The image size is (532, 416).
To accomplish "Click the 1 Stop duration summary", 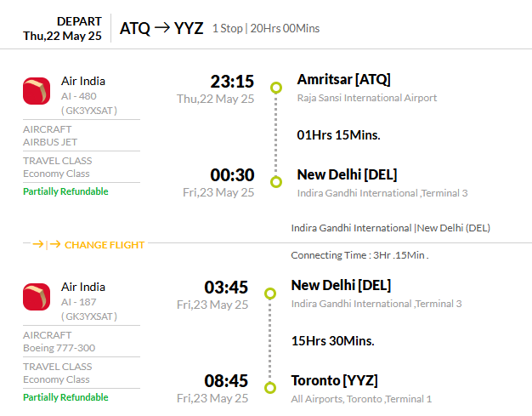I will pos(266,28).
